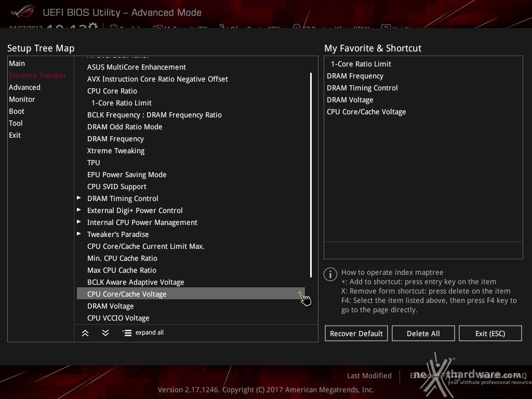
Task: Select CPU VCCIO Voltage
Action: 118,318
